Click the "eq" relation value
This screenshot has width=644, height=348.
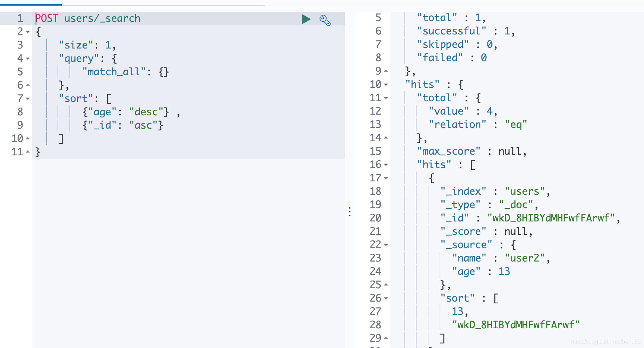(x=516, y=124)
